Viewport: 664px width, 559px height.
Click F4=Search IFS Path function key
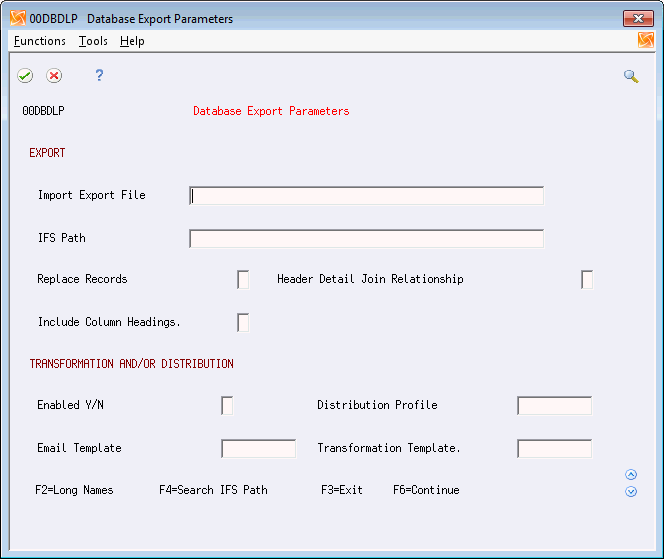click(x=213, y=490)
